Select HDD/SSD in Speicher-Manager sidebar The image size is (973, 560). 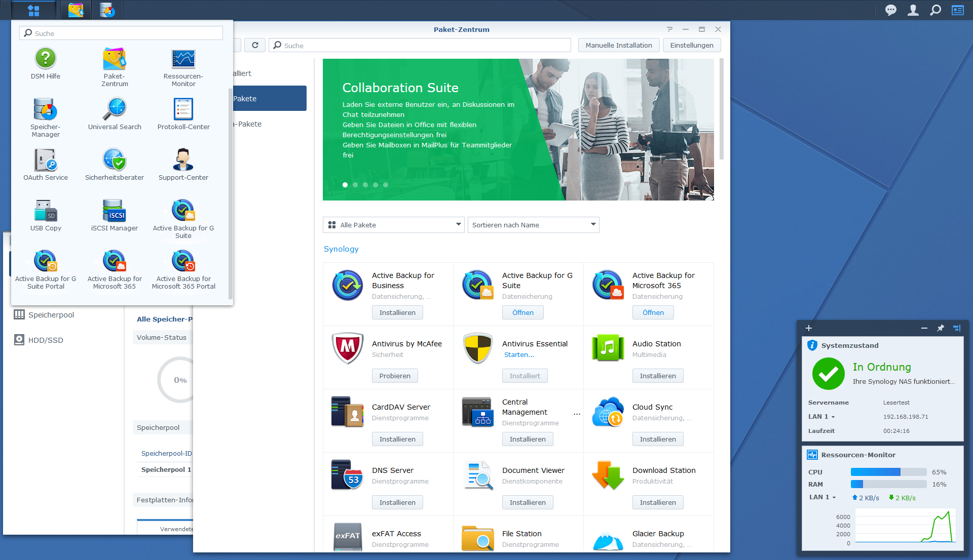(46, 340)
